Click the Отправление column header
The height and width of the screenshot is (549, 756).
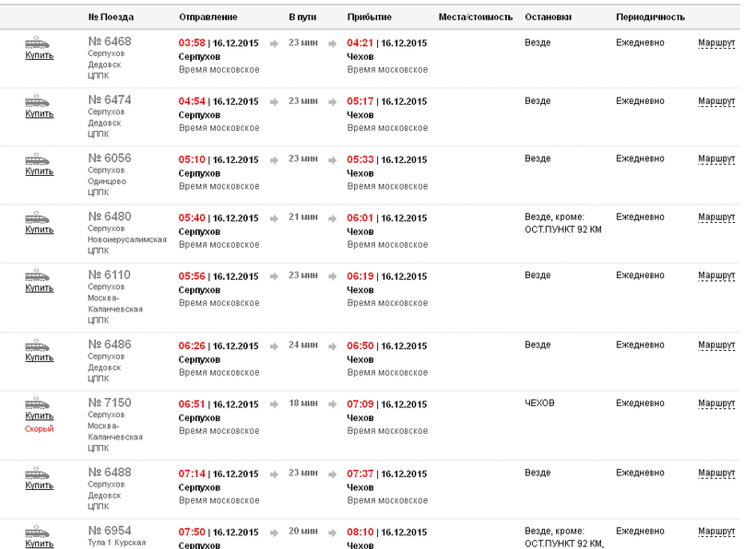coord(207,18)
